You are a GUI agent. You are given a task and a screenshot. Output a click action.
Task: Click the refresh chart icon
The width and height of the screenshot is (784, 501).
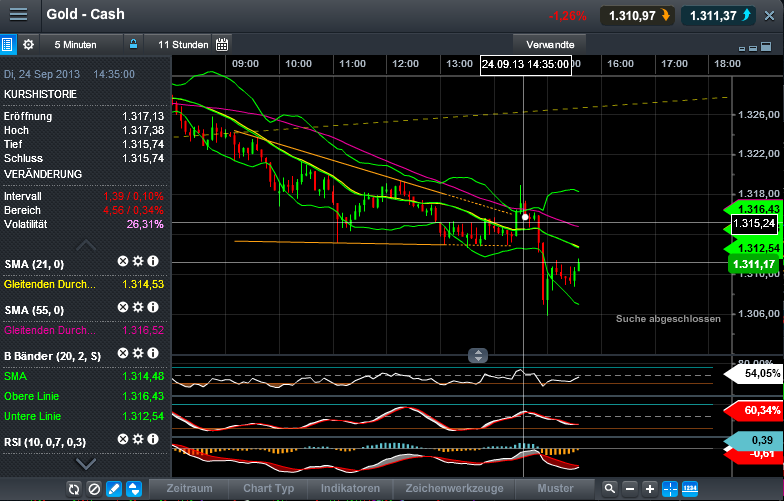tap(74, 489)
